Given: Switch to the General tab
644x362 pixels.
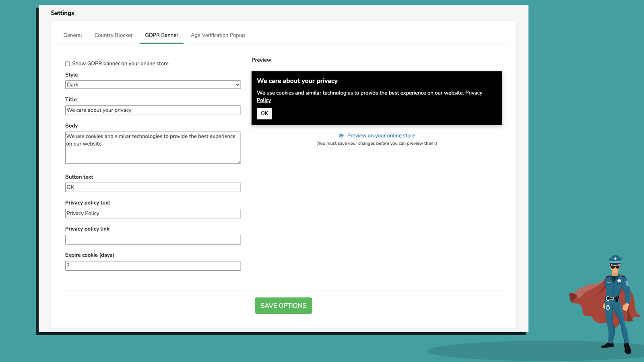Looking at the screenshot, I should pyautogui.click(x=72, y=35).
